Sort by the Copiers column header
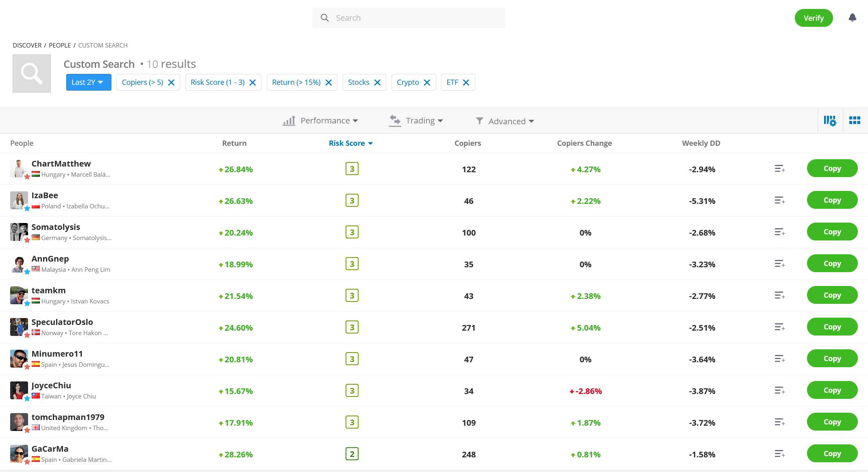The image size is (868, 472). pos(468,143)
